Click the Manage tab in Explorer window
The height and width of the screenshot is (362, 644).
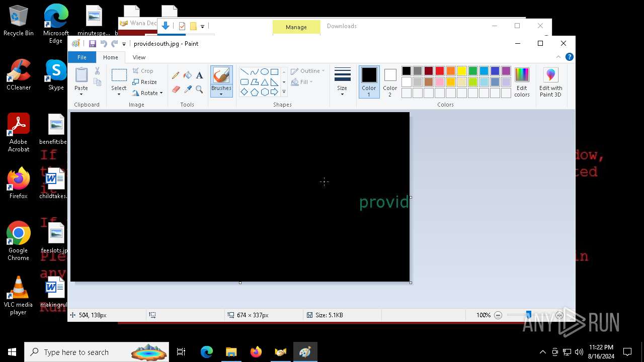[x=296, y=27]
